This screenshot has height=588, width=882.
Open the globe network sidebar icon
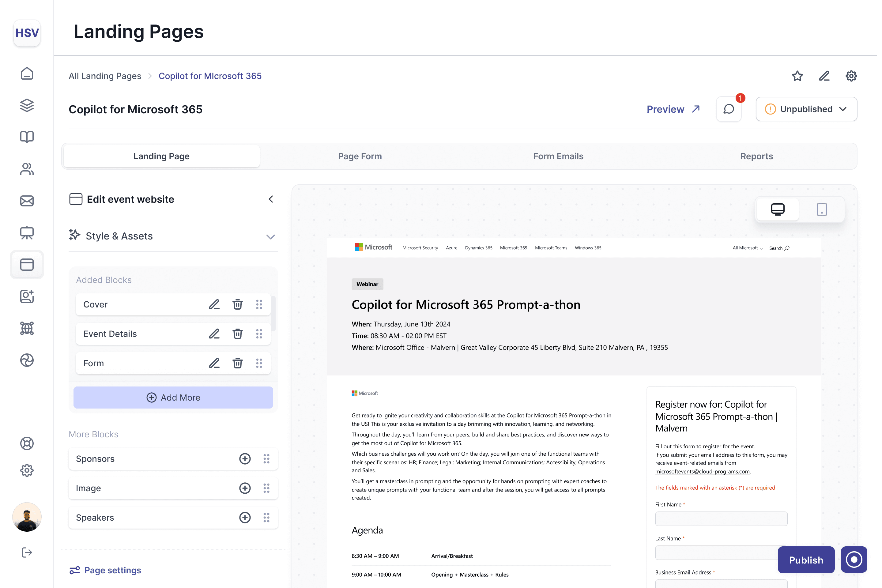pos(27,329)
